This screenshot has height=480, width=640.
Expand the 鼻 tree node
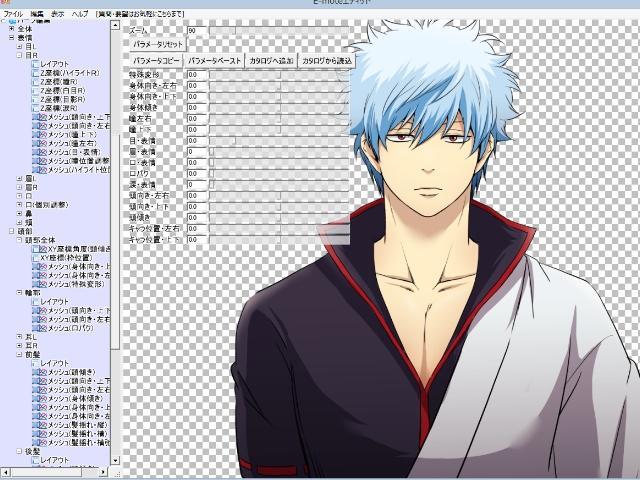coord(19,213)
